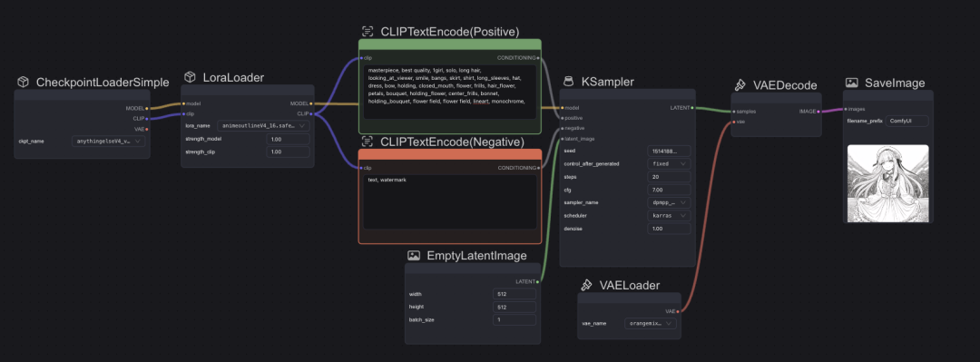
Task: Click the positive input port on KSampler
Action: point(562,118)
